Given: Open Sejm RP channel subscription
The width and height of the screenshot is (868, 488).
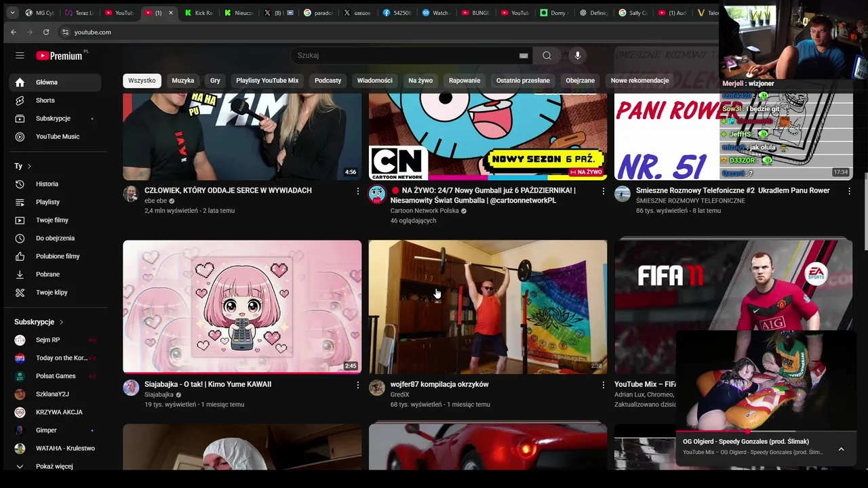Looking at the screenshot, I should [x=55, y=340].
